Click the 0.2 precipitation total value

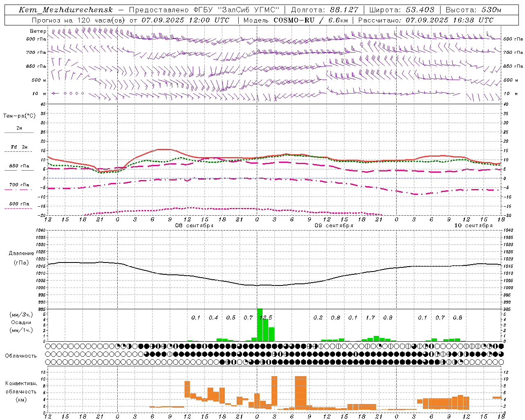318,317
